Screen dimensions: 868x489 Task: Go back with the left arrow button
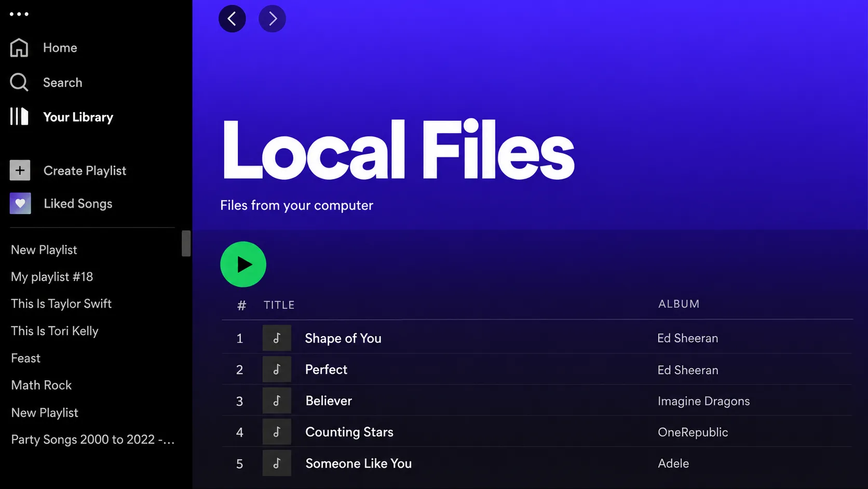click(x=232, y=19)
